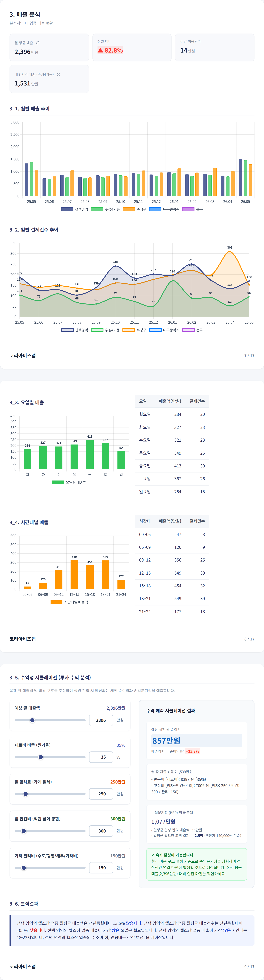This screenshot has height=980, width=264.
Task: Show 대구광역시 series in 월별 매출 추이 chart
Action: click(x=164, y=209)
